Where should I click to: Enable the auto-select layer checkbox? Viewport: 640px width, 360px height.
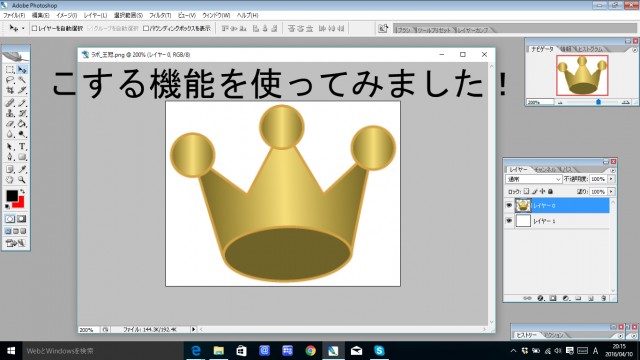click(x=34, y=28)
